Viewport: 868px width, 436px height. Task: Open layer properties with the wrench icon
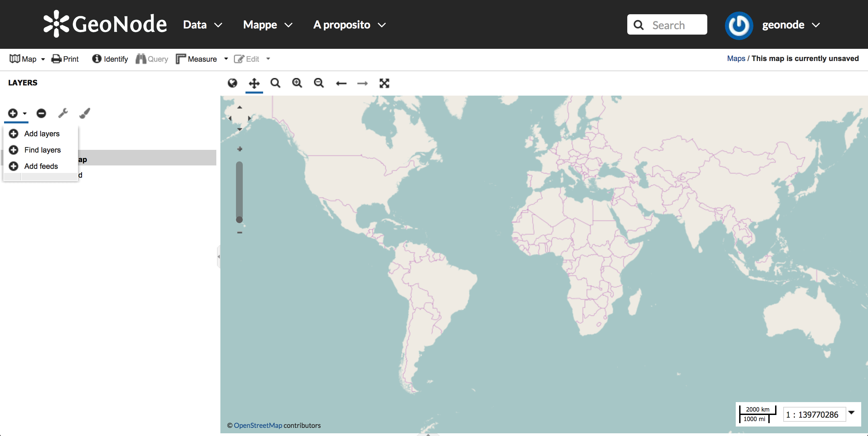[x=63, y=113]
